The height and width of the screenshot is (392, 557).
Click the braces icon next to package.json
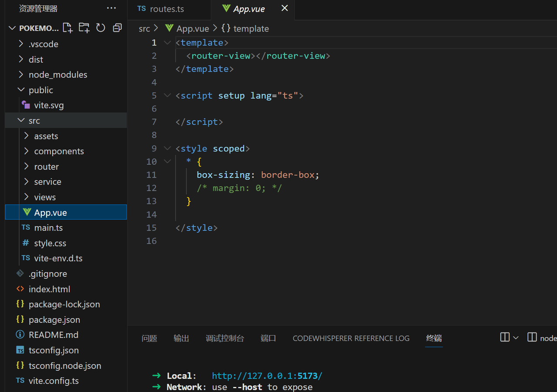point(20,319)
